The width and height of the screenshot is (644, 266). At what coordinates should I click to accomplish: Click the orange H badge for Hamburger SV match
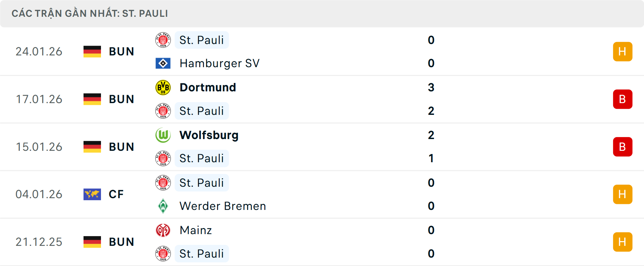pyautogui.click(x=623, y=51)
